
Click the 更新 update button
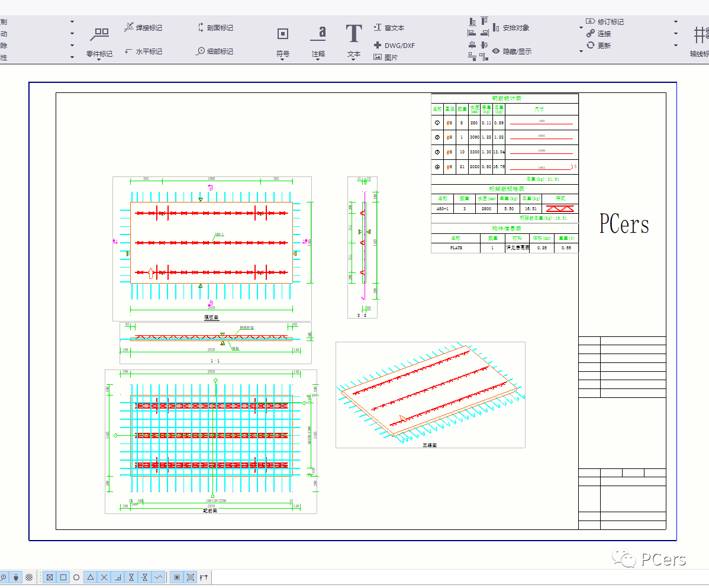click(x=598, y=46)
